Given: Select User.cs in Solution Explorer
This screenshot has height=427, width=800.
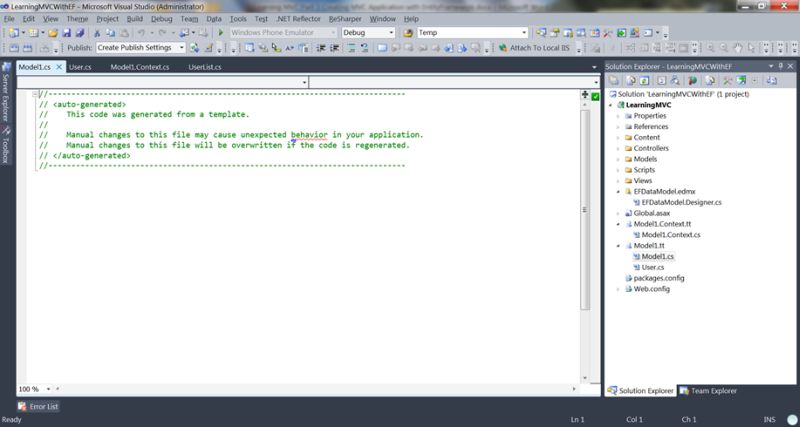Looking at the screenshot, I should click(x=653, y=267).
